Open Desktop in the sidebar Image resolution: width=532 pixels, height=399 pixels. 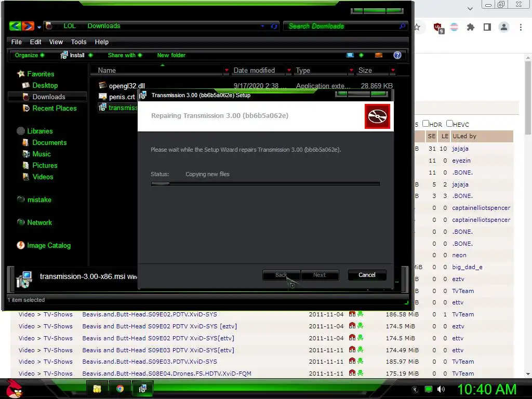coord(40,85)
